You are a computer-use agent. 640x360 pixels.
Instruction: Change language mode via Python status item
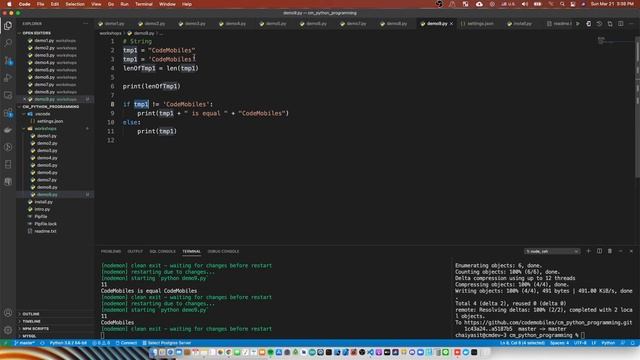[x=608, y=343]
